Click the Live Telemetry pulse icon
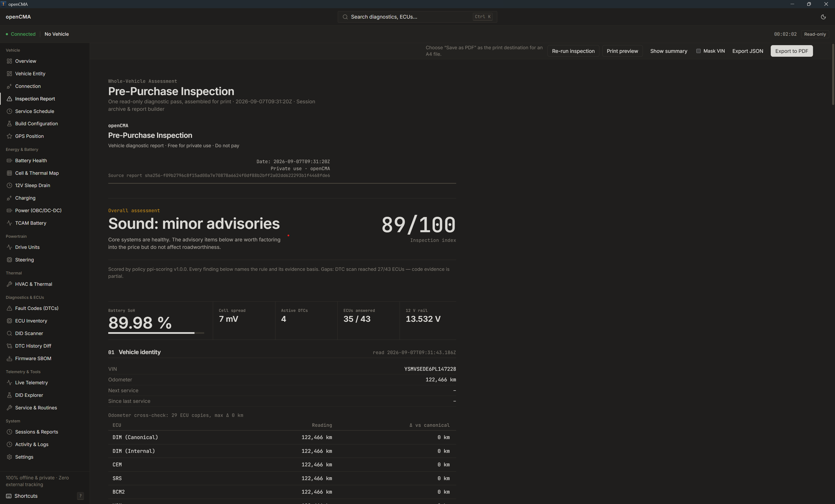 9,383
